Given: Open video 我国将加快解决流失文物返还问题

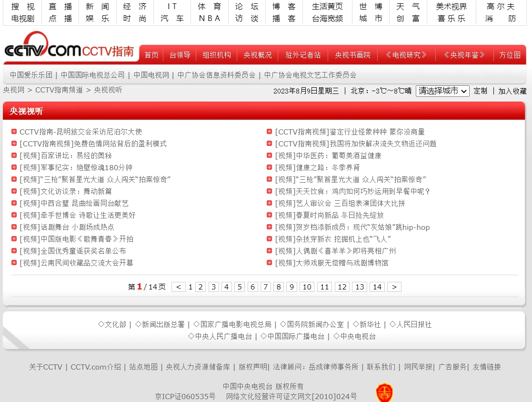Looking at the screenshot, I should tap(356, 144).
